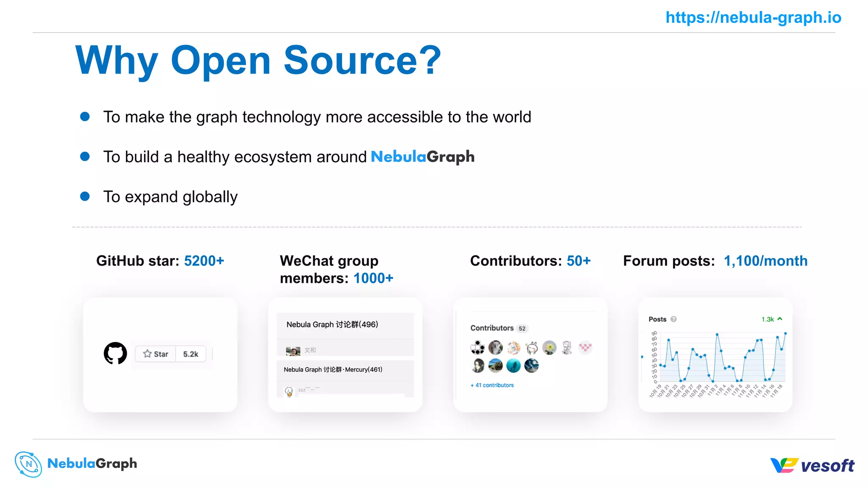The width and height of the screenshot is (868, 488).
Task: Click the Star button
Action: pyautogui.click(x=156, y=354)
